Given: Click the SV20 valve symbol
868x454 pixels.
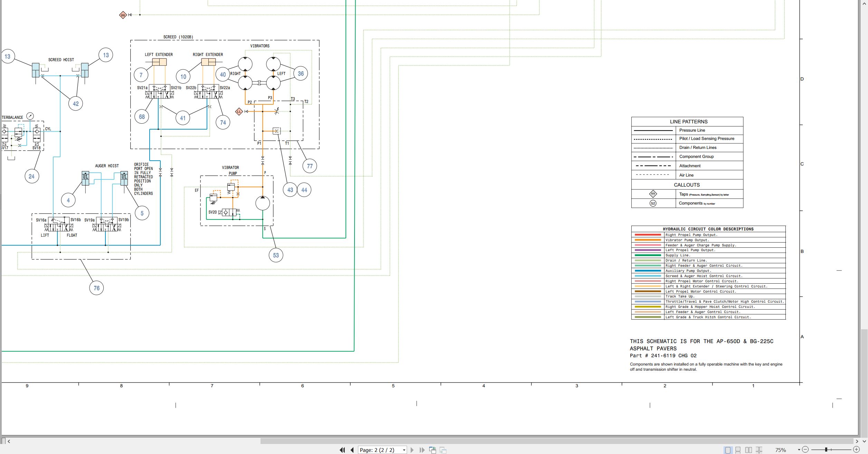Looking at the screenshot, I should [x=229, y=212].
